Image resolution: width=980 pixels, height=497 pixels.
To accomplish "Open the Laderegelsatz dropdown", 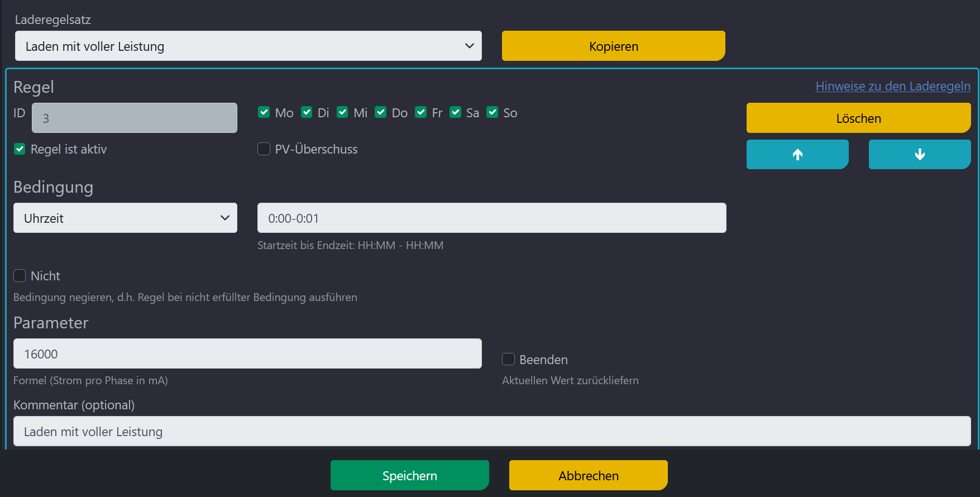I will pos(248,46).
